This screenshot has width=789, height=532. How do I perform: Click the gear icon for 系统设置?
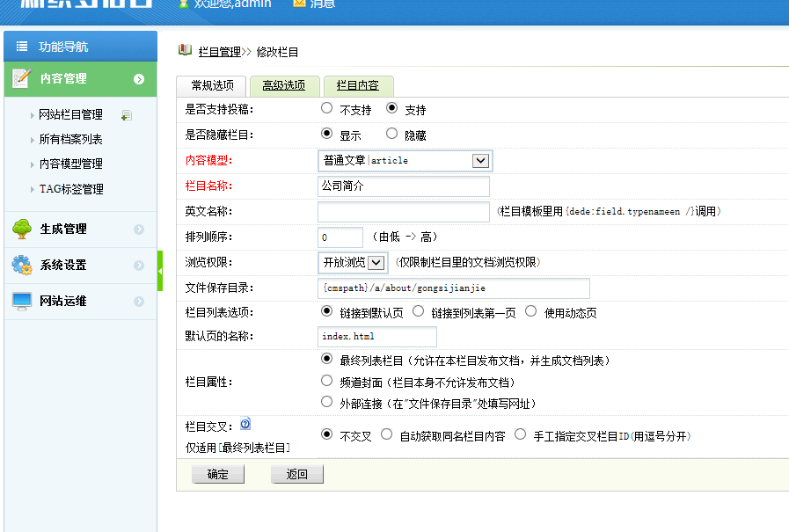pyautogui.click(x=22, y=265)
